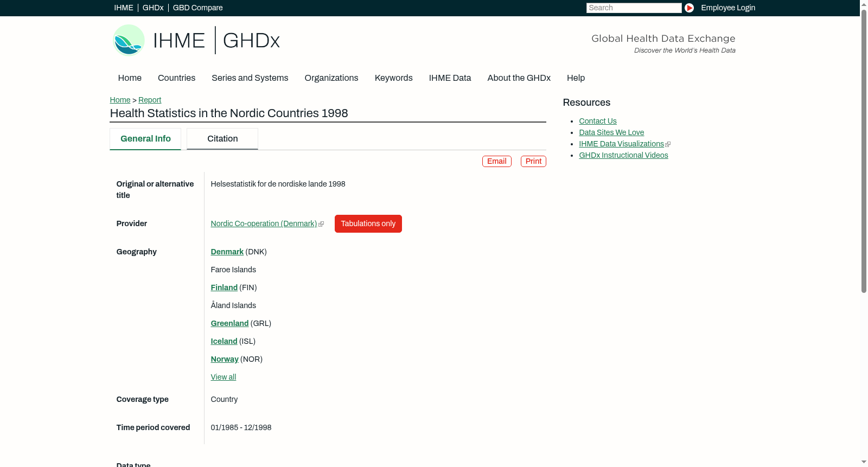Open GHDx Instructional Videos link

[x=623, y=155]
